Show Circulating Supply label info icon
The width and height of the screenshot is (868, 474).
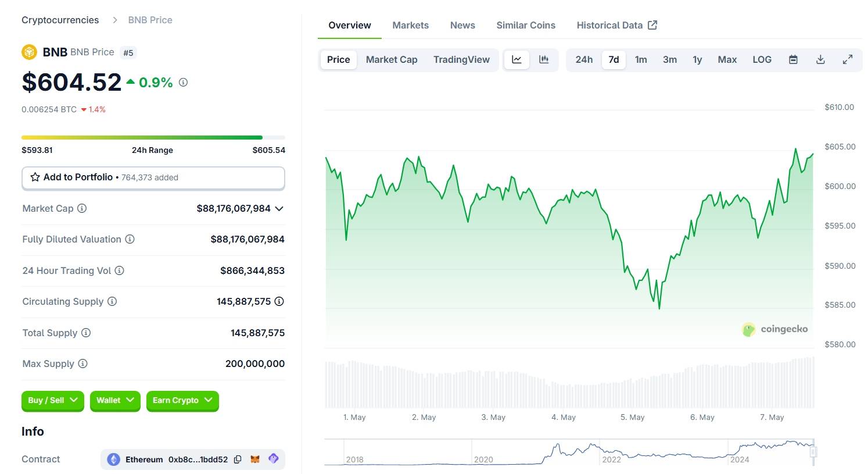pos(112,301)
